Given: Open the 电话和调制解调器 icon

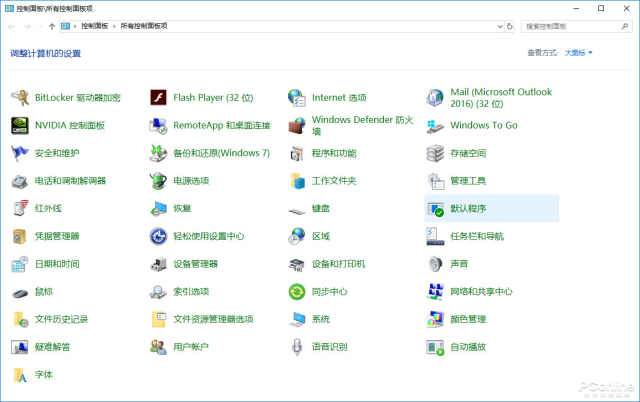Looking at the screenshot, I should point(20,181).
